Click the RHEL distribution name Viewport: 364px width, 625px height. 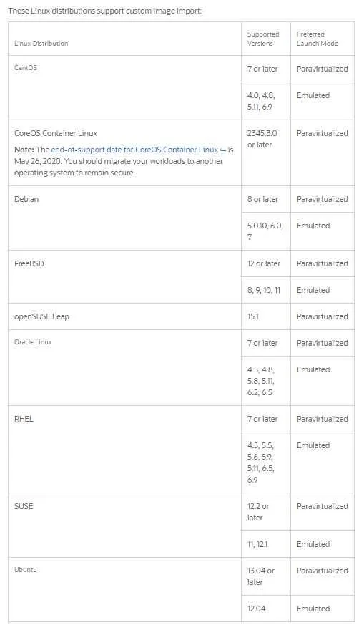(24, 419)
